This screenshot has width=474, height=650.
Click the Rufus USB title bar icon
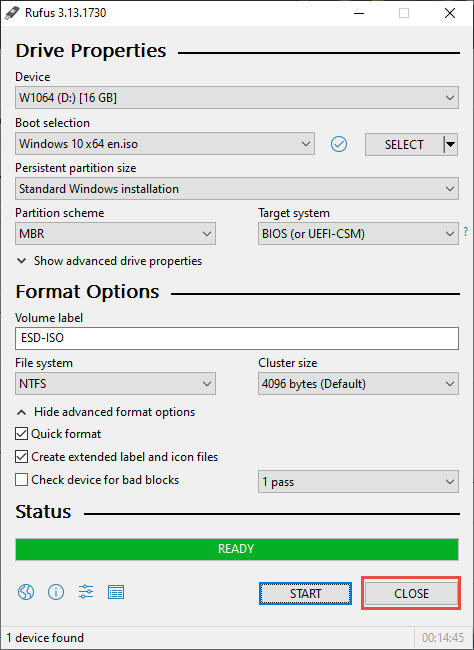[x=12, y=13]
